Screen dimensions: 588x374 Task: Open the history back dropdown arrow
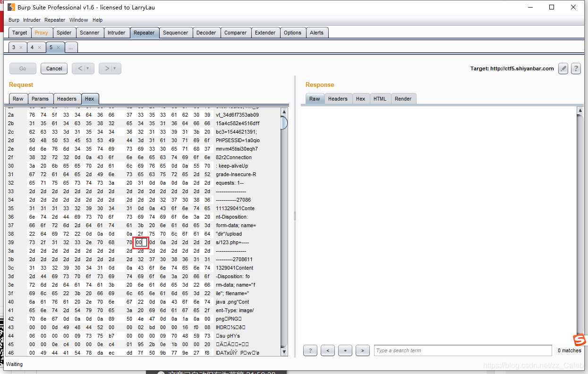coord(87,68)
